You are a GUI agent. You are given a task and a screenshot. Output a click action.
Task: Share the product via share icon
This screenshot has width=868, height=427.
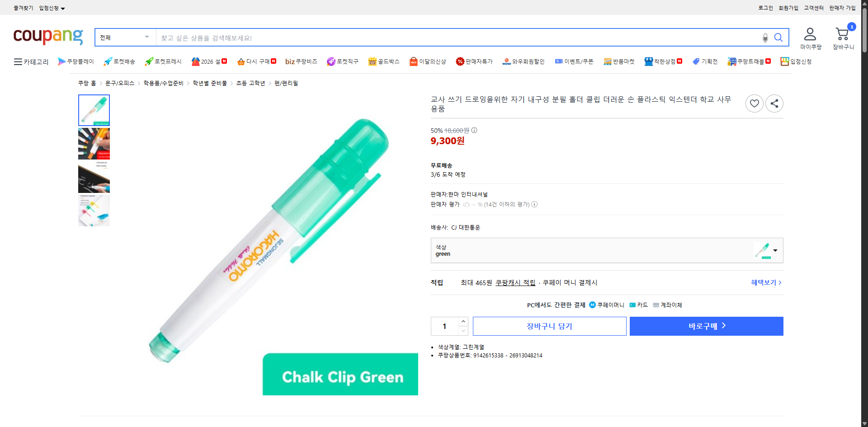point(774,103)
